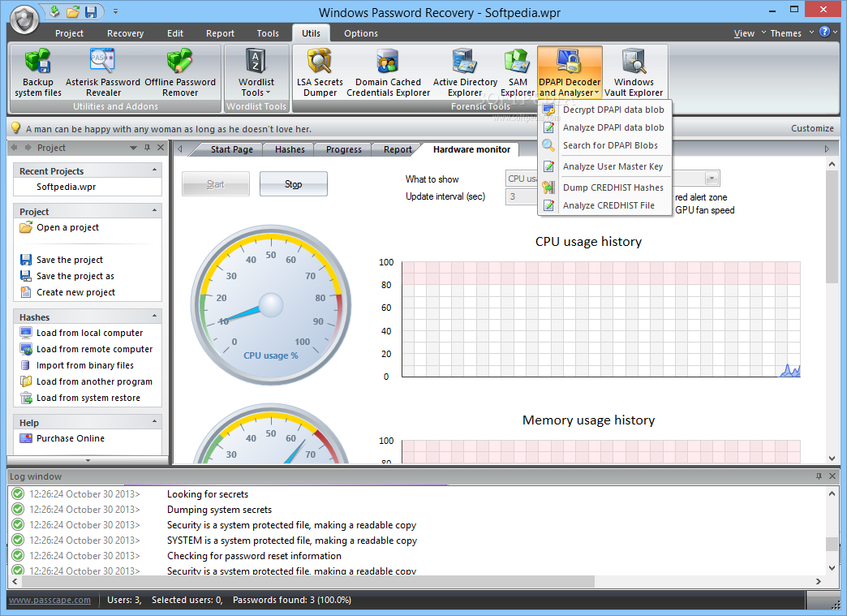Click Purchase Online icon
Image resolution: width=847 pixels, height=616 pixels.
(25, 438)
